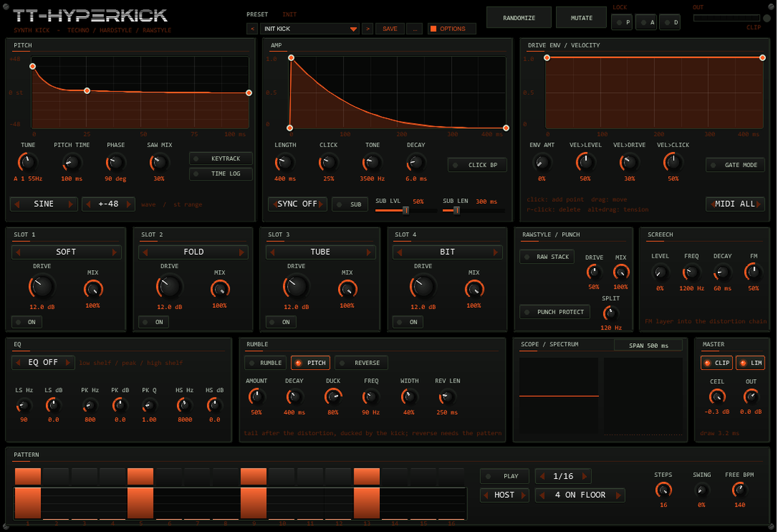Click the Rumble DUCK knob
The width and height of the screenshot is (778, 532).
click(333, 397)
